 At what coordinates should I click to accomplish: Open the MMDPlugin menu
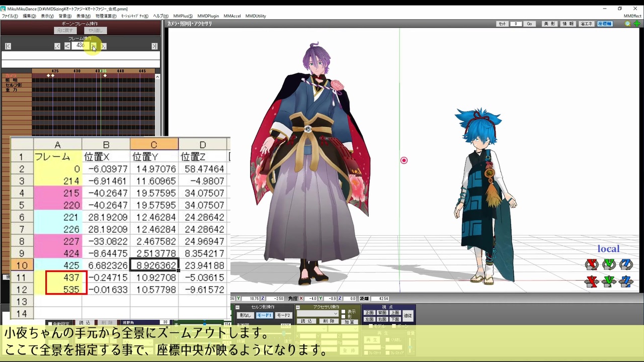(208, 16)
